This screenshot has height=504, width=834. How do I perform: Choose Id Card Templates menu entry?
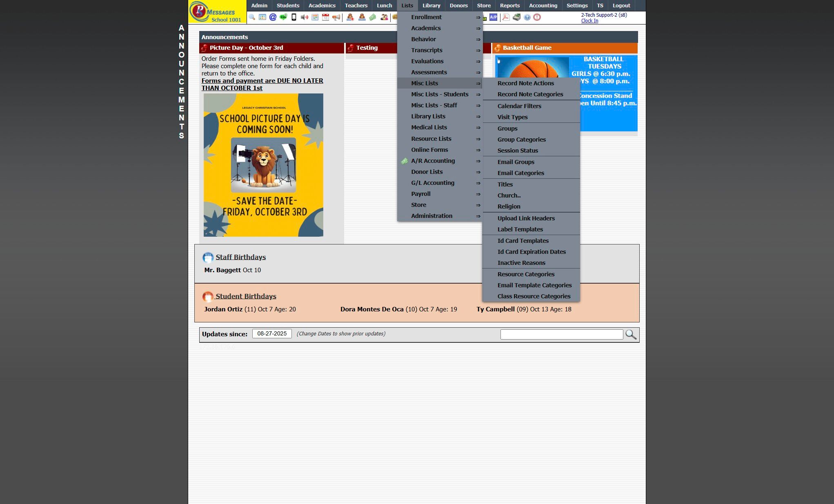click(x=523, y=241)
